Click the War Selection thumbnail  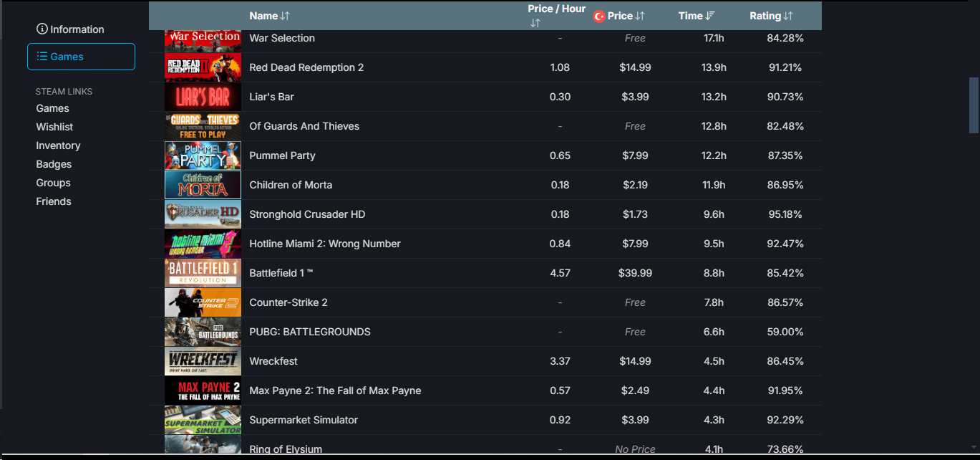point(203,39)
